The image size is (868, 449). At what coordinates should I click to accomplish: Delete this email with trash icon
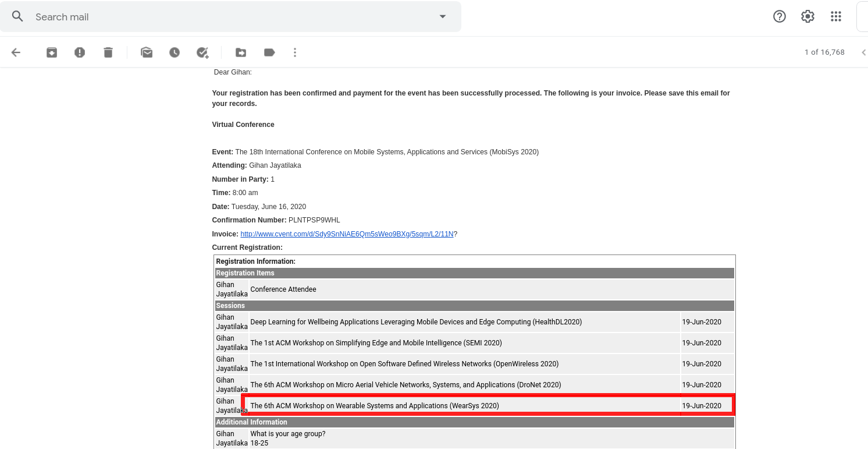(108, 52)
